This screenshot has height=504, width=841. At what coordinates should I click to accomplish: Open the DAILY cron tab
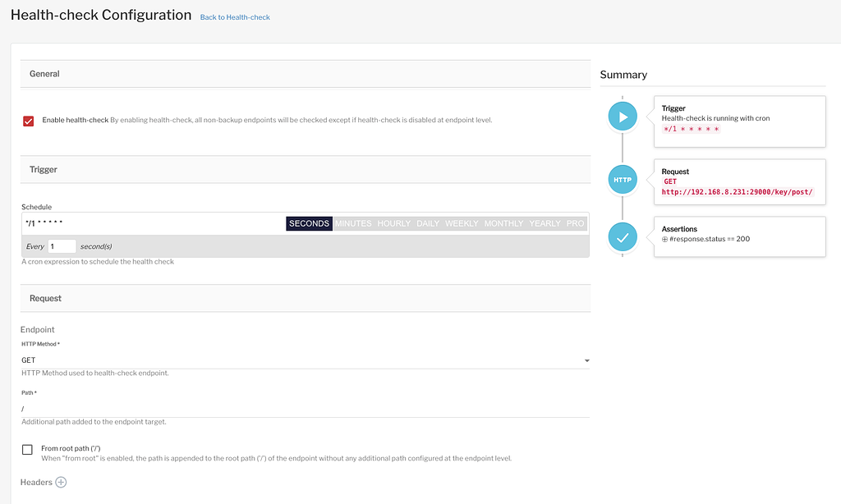tap(427, 222)
